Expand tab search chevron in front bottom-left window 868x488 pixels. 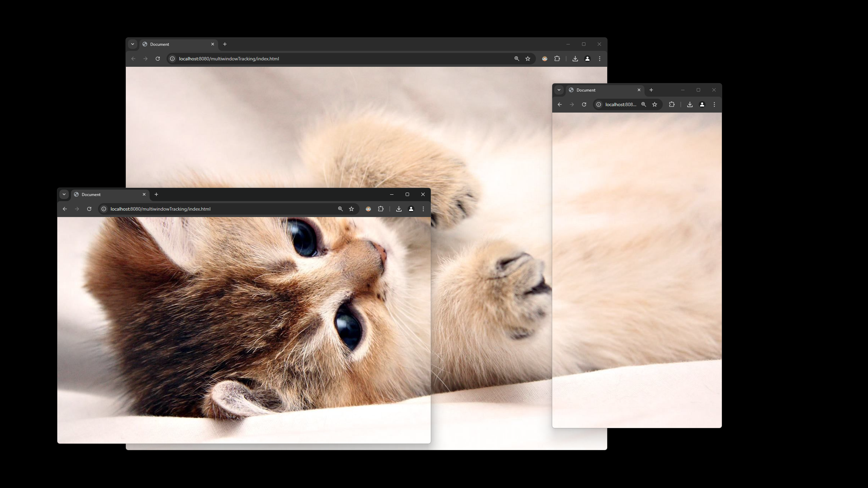pos(64,194)
